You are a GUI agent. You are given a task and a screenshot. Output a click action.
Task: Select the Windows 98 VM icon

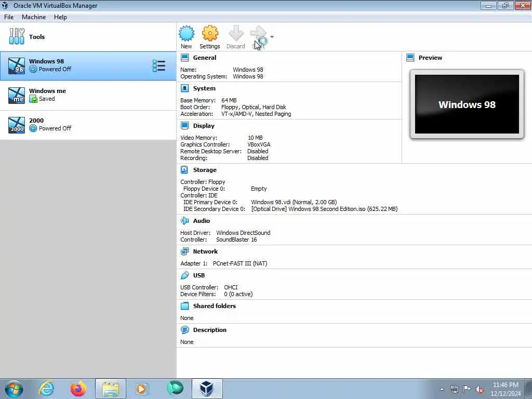click(x=17, y=66)
